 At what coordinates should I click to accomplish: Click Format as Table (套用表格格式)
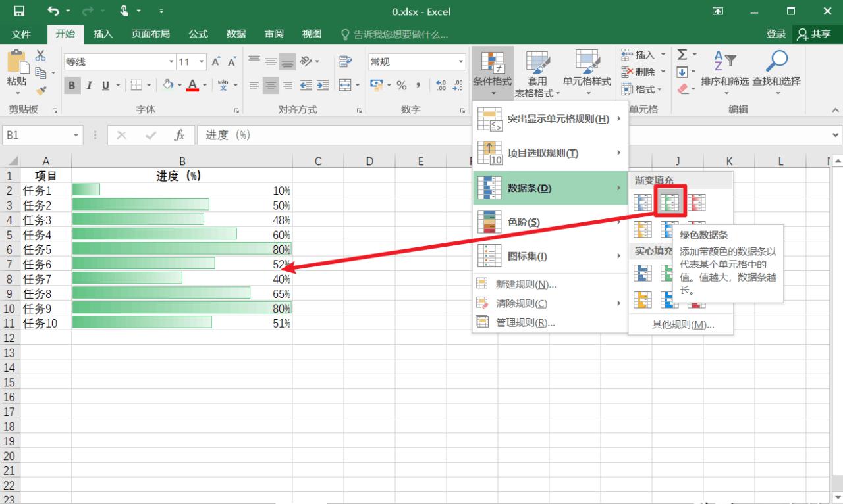[537, 74]
